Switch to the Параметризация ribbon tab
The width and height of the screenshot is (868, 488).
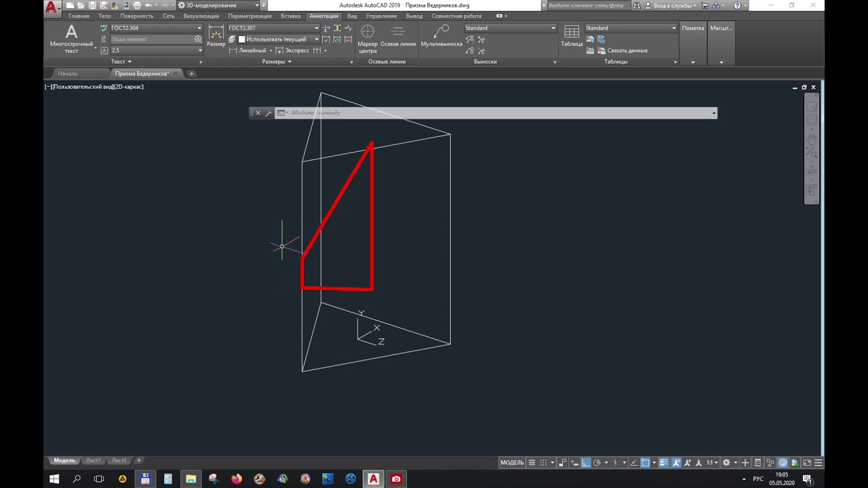click(x=250, y=16)
